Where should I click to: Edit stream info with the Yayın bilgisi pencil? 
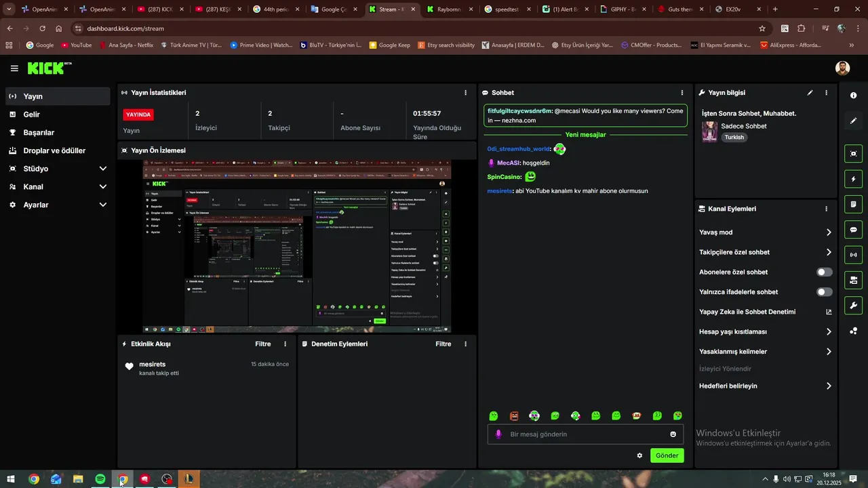810,93
